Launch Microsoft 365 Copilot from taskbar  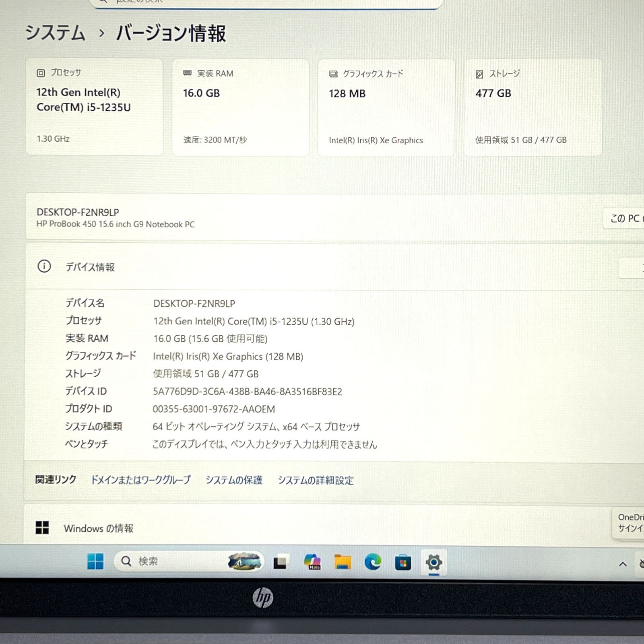pyautogui.click(x=312, y=562)
